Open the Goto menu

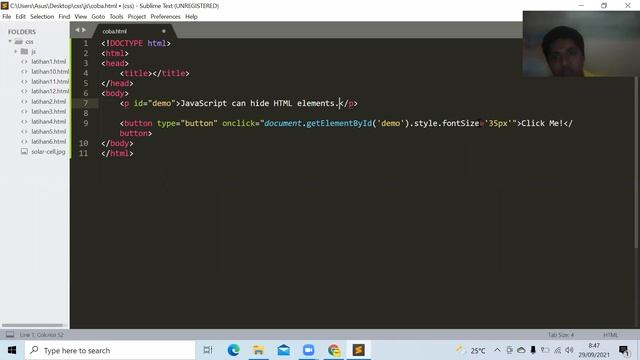coord(98,17)
